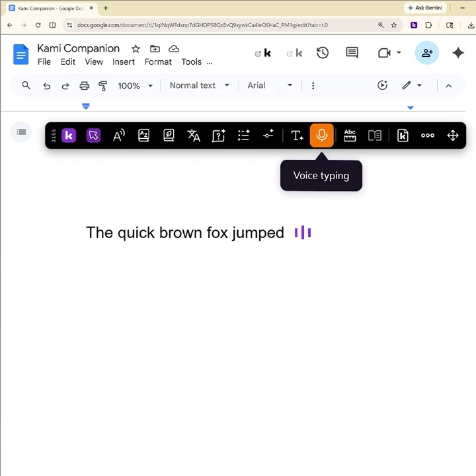Activate the read aloud text-to-speech tool

119,136
